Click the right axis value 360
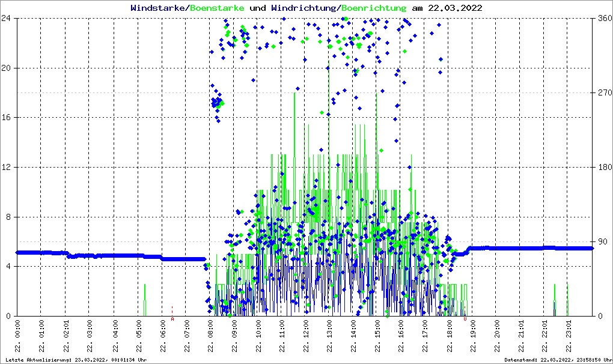Screen dimensions: 613x364 point(605,18)
